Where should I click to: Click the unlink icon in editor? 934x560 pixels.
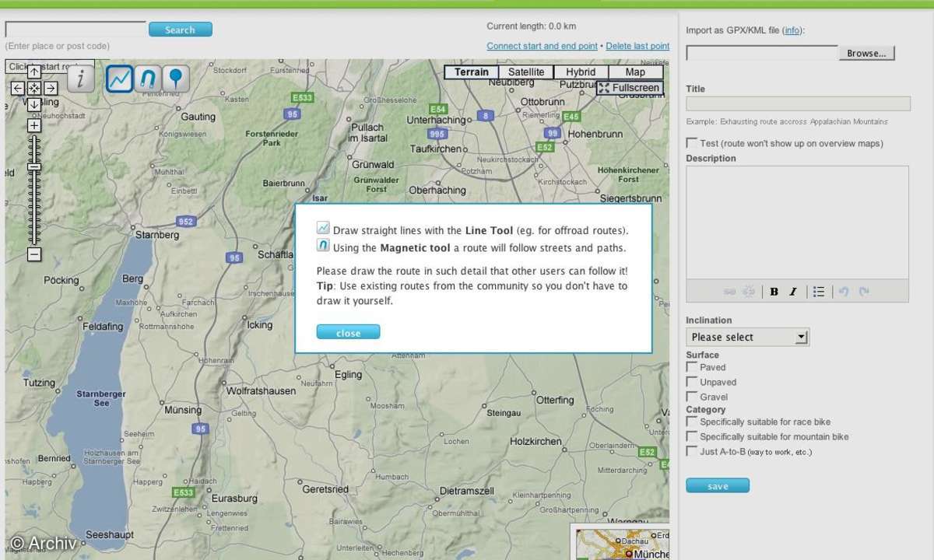[x=749, y=292]
